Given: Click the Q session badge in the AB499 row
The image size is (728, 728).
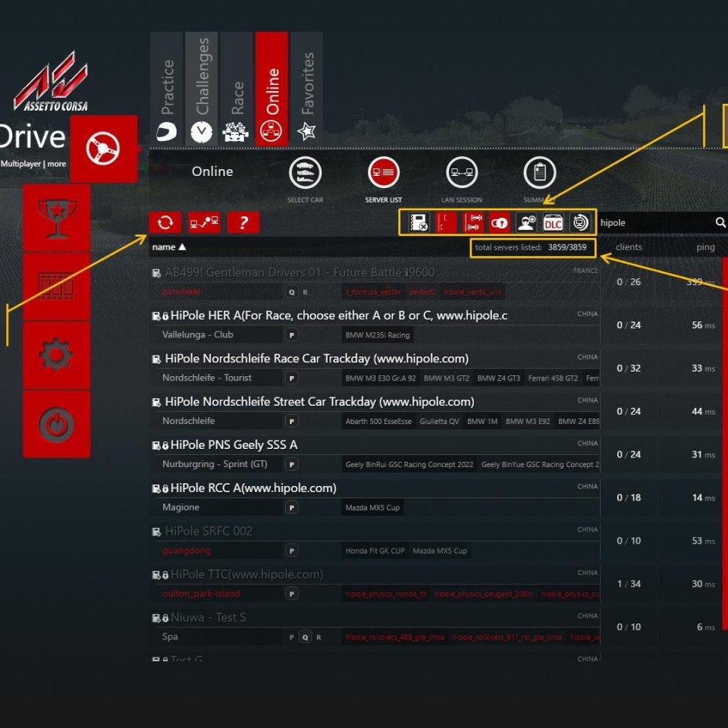Looking at the screenshot, I should pos(291,292).
